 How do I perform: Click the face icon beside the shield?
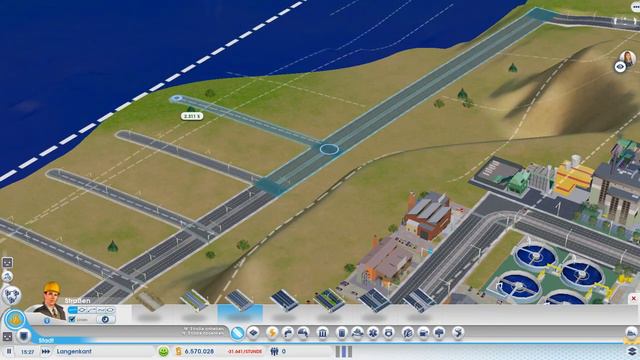click(x=7, y=336)
